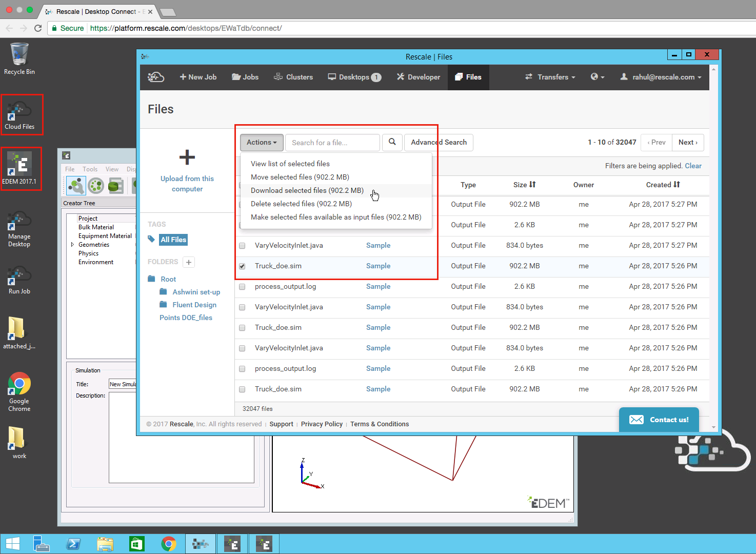The width and height of the screenshot is (756, 554).
Task: Sort files by the Size column
Action: (525, 185)
